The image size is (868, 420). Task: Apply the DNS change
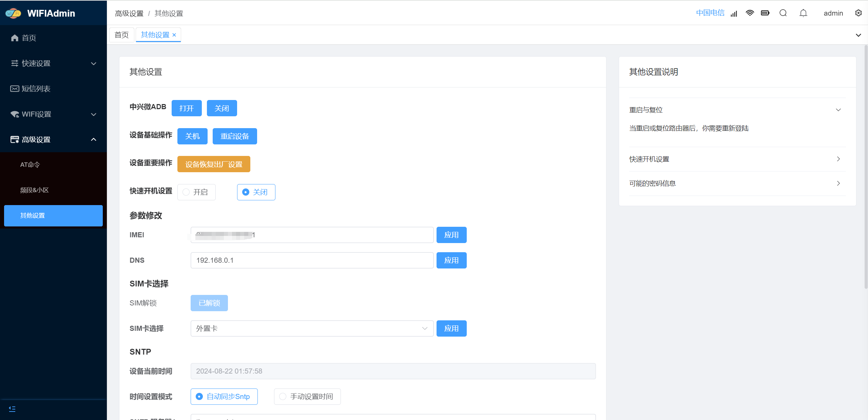tap(451, 260)
